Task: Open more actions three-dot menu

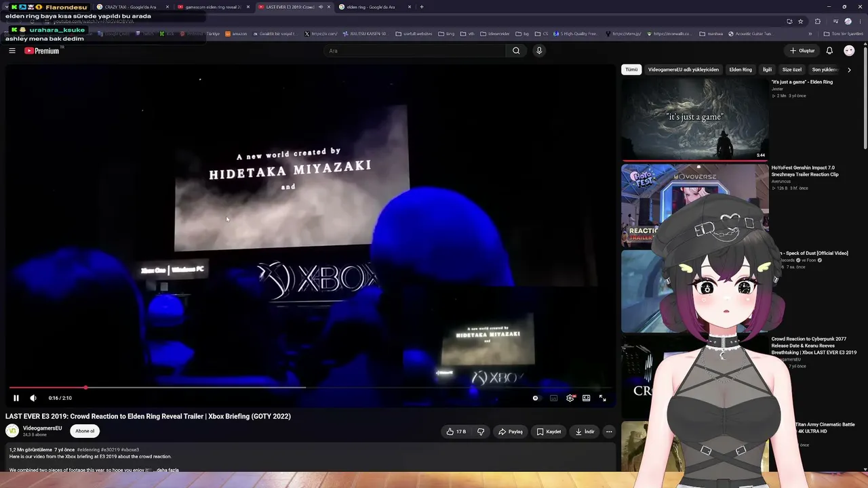Action: point(609,432)
